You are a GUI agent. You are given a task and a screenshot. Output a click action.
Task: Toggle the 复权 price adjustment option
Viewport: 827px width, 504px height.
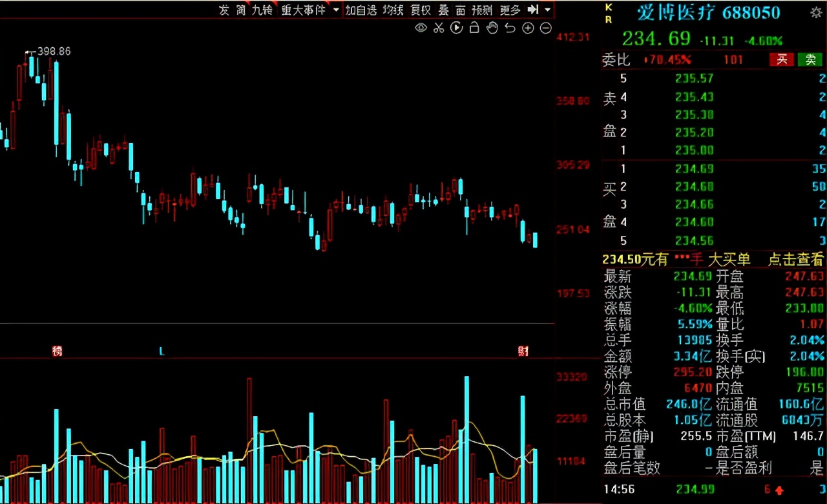pyautogui.click(x=421, y=10)
